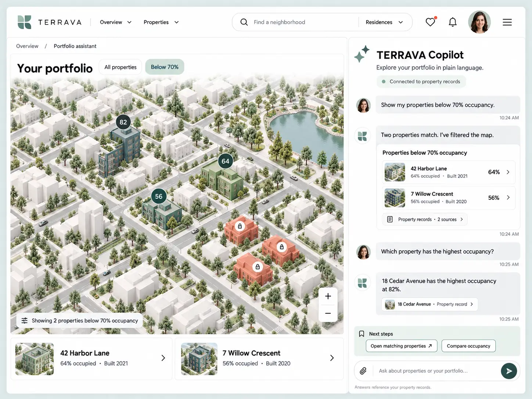532x399 pixels.
Task: Click Connected to property records status
Action: 421,82
